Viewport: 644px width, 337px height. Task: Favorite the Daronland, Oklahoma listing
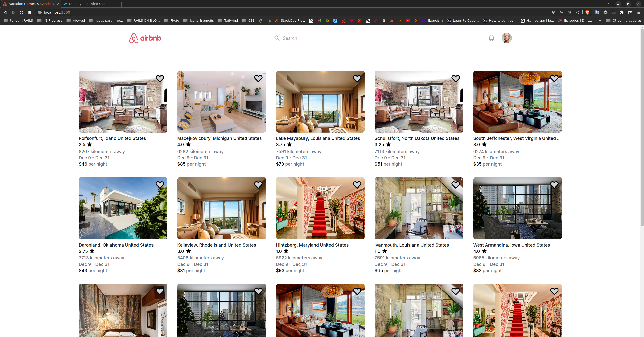160,185
